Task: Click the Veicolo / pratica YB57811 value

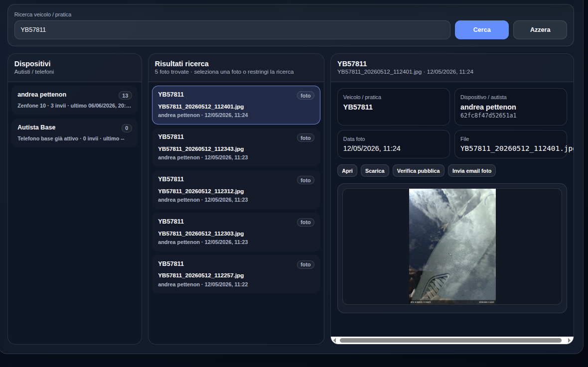Action: (358, 107)
